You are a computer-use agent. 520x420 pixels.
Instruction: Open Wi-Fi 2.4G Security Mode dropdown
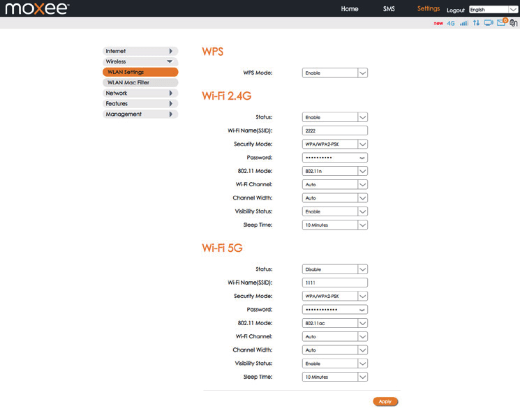click(x=334, y=144)
